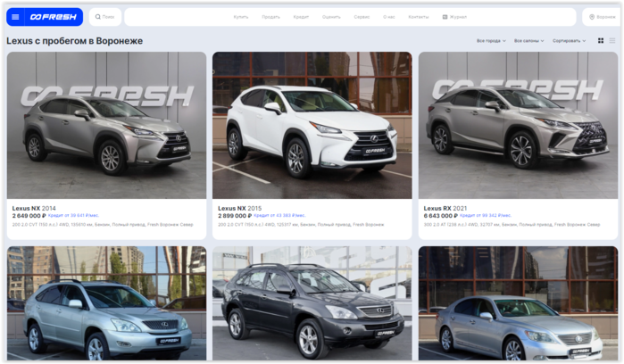624x364 pixels.
Task: Open the silver Lexus RX photo in the second row
Action: [106, 303]
